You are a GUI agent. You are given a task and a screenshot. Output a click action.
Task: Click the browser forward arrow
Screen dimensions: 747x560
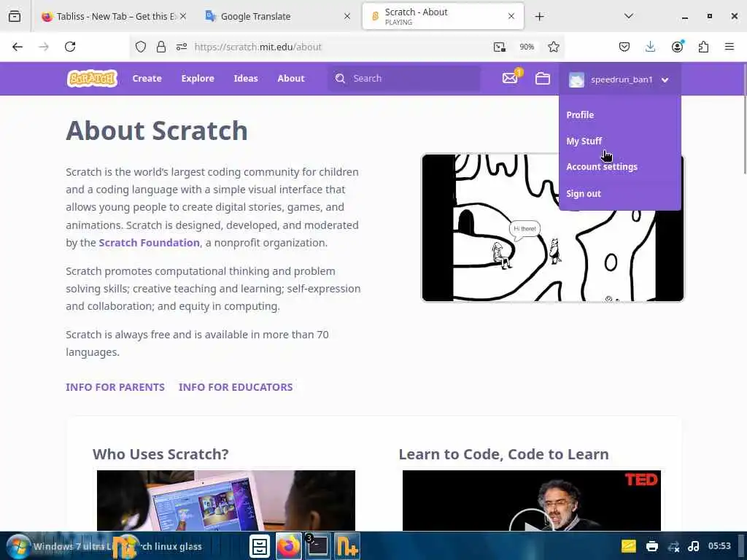pyautogui.click(x=44, y=47)
